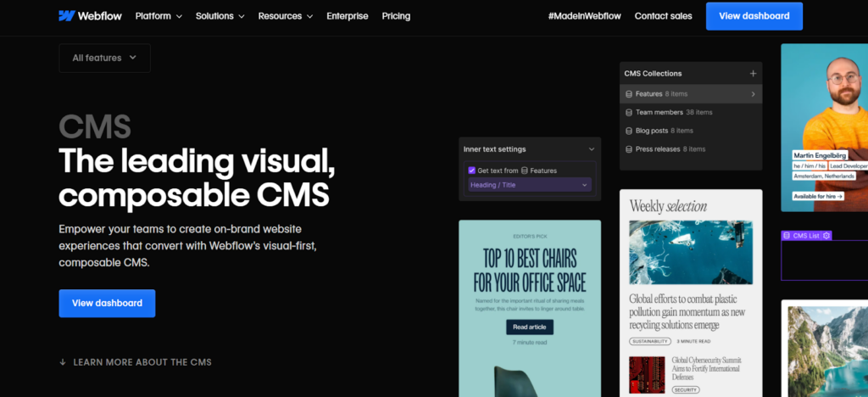Expand the All features dropdown

point(104,58)
